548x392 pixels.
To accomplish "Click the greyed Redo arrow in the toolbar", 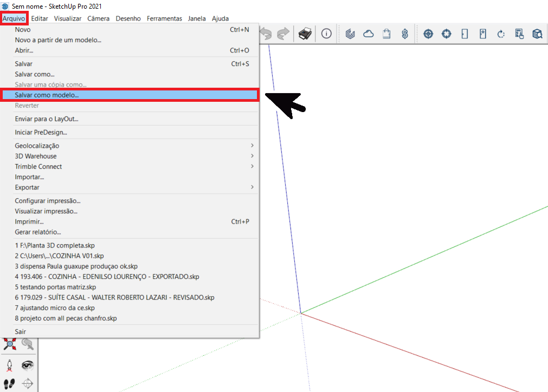I will [283, 34].
